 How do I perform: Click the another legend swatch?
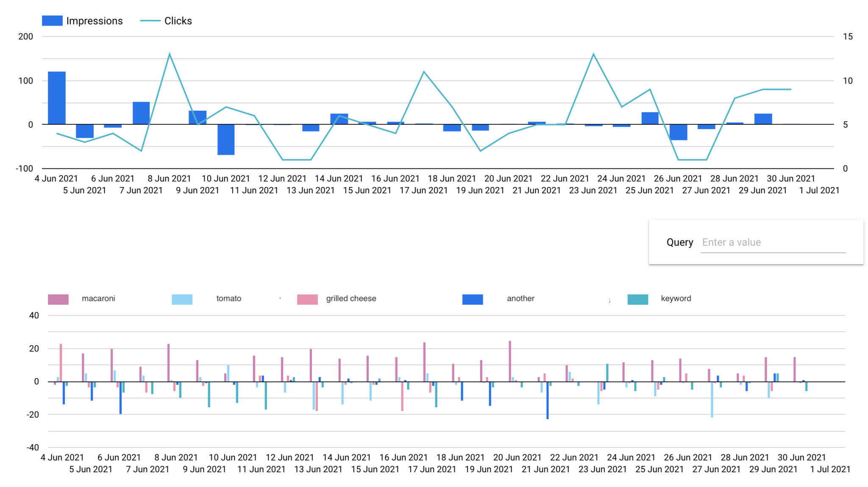[473, 299]
